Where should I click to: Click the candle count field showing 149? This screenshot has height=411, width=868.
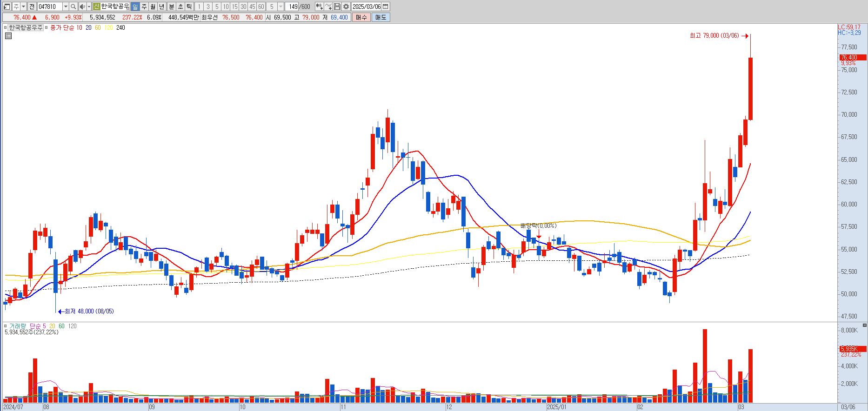point(292,7)
